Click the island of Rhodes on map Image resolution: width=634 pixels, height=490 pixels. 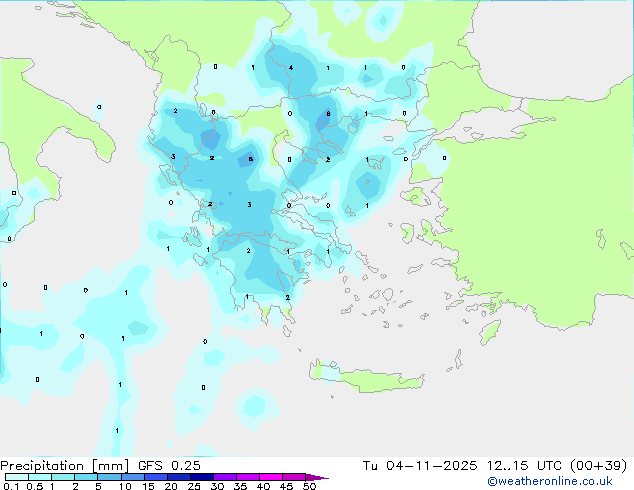490,332
